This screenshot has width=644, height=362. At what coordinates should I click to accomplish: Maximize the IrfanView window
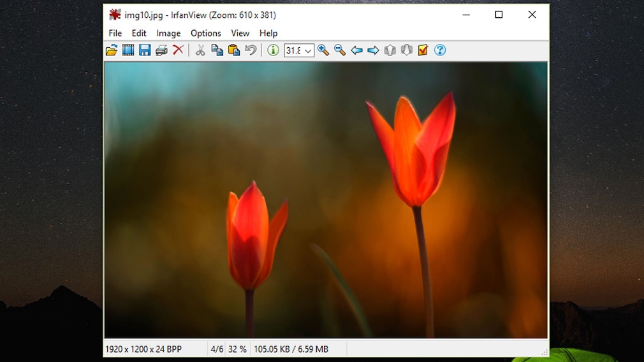pos(499,15)
